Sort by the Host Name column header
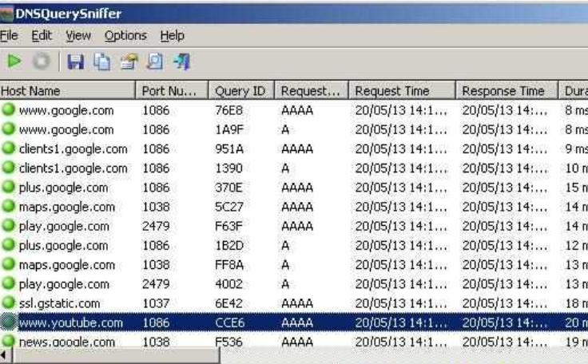Viewport: 588px width, 364px height. tap(67, 91)
